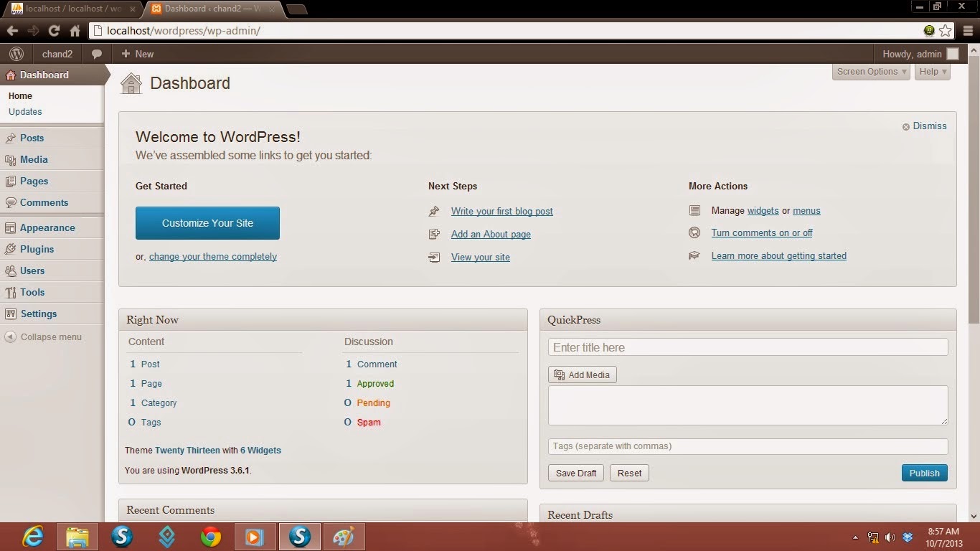Follow the change your theme completely link
980x551 pixels.
point(213,256)
